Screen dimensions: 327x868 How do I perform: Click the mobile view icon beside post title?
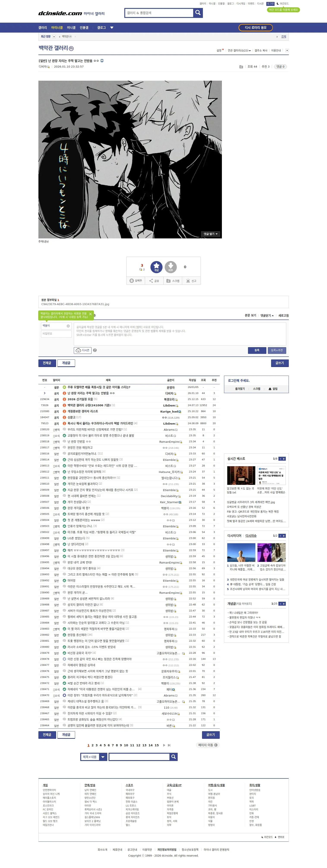pos(102,61)
